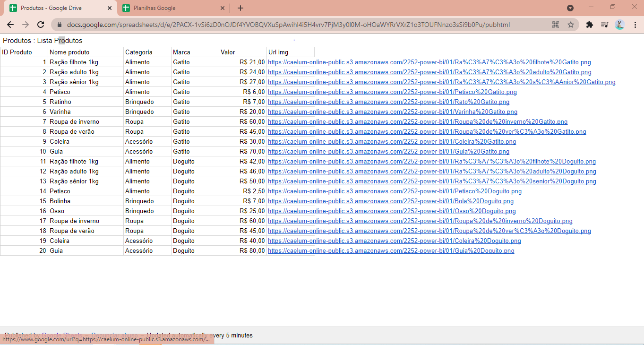The image size is (644, 345).
Task: Open the Petisco Doguito image link
Action: coord(395,191)
